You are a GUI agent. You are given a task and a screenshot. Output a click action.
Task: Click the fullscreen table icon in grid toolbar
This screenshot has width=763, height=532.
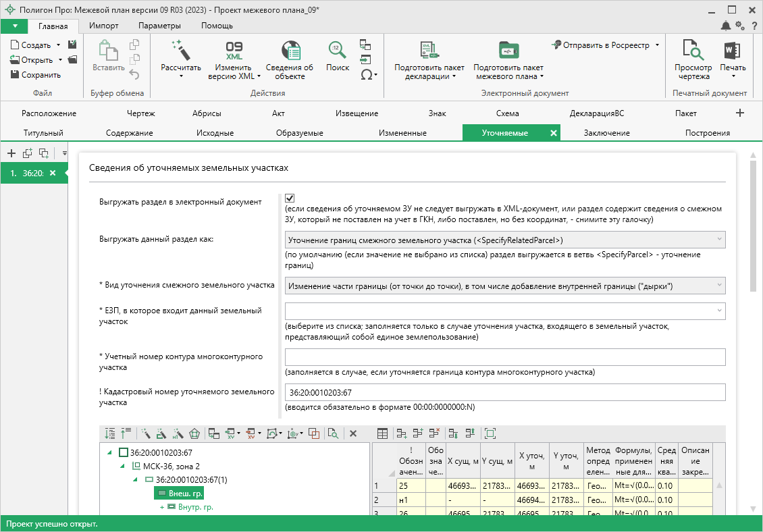490,433
